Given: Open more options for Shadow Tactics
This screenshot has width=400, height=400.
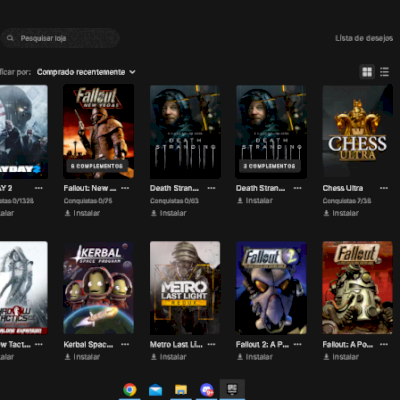Looking at the screenshot, I should [39, 344].
